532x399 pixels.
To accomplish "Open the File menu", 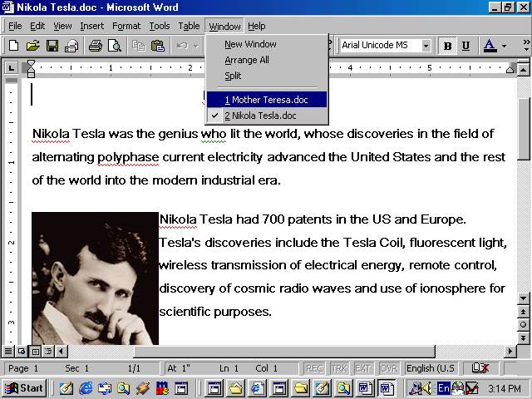I will (15, 26).
